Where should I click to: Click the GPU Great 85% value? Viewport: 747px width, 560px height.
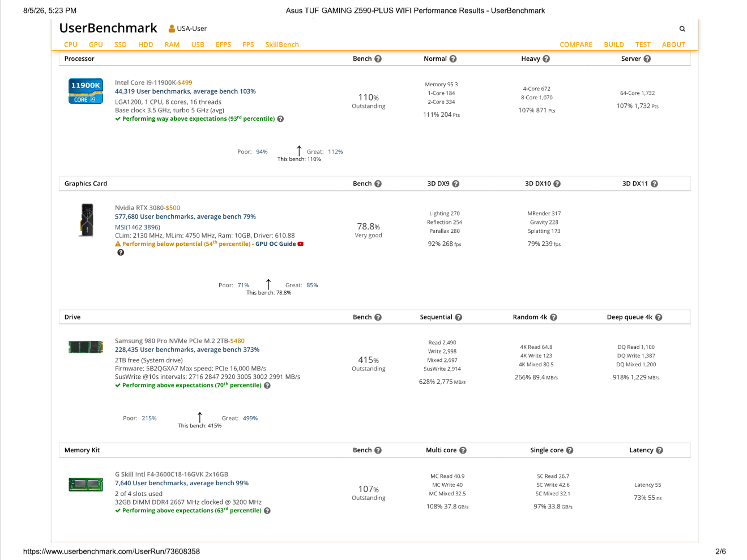click(x=312, y=285)
